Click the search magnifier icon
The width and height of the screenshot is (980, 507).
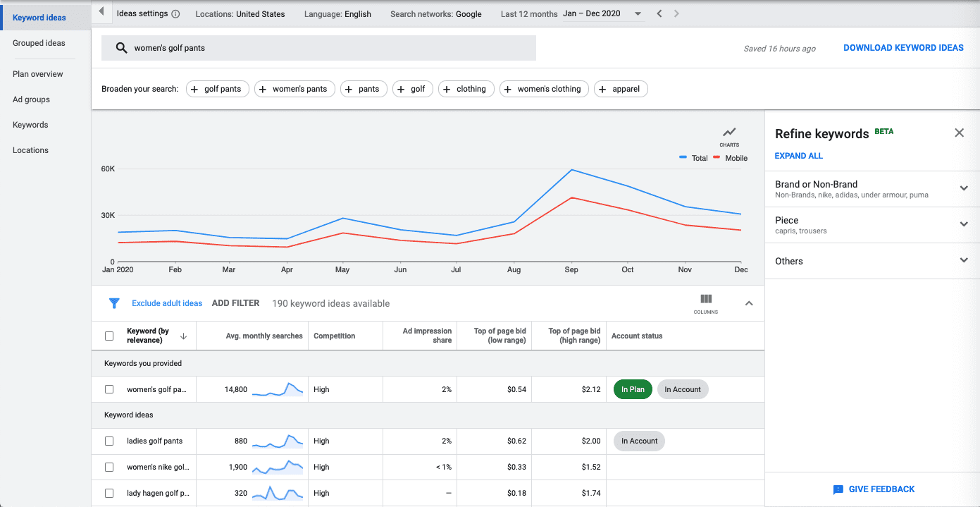tap(120, 47)
